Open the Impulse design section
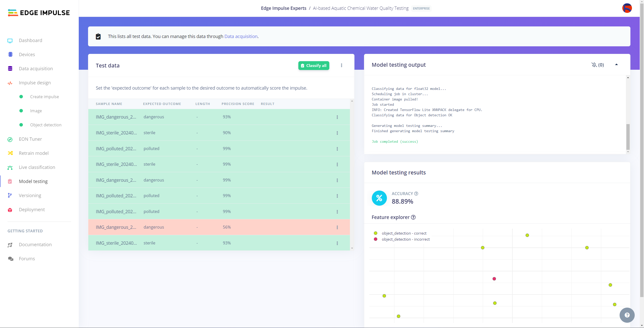Screen dimensions: 644x328 point(35,82)
